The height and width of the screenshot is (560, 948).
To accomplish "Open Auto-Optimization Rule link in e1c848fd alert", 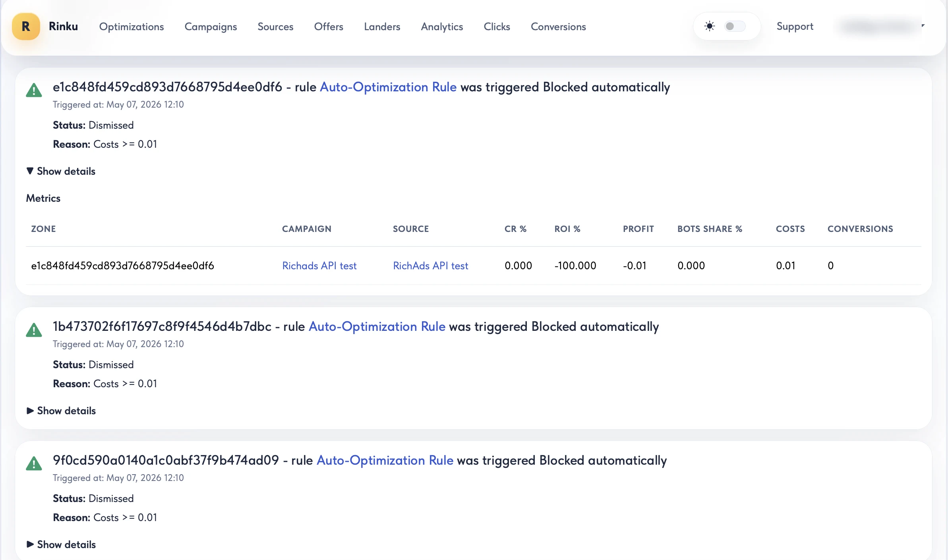I will click(388, 87).
